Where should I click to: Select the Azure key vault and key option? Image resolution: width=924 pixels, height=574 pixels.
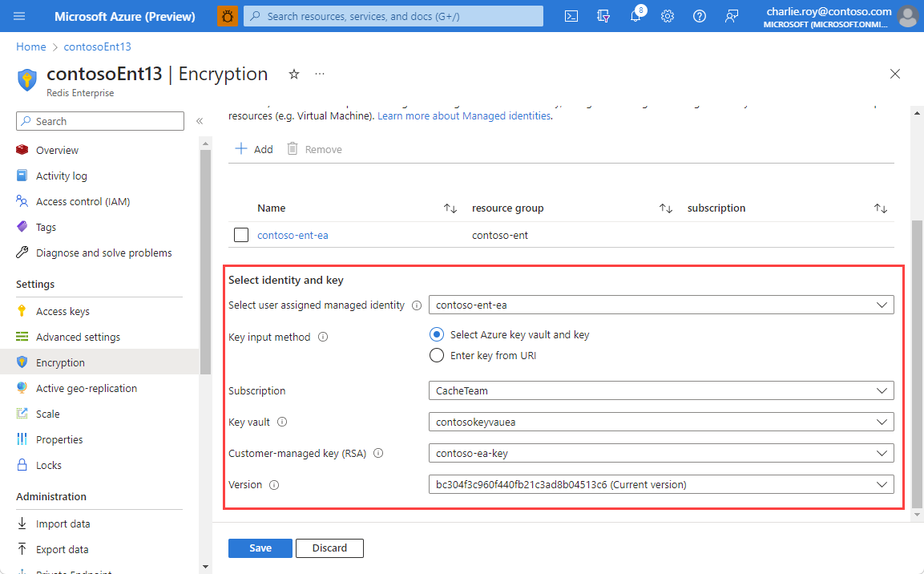click(x=437, y=334)
